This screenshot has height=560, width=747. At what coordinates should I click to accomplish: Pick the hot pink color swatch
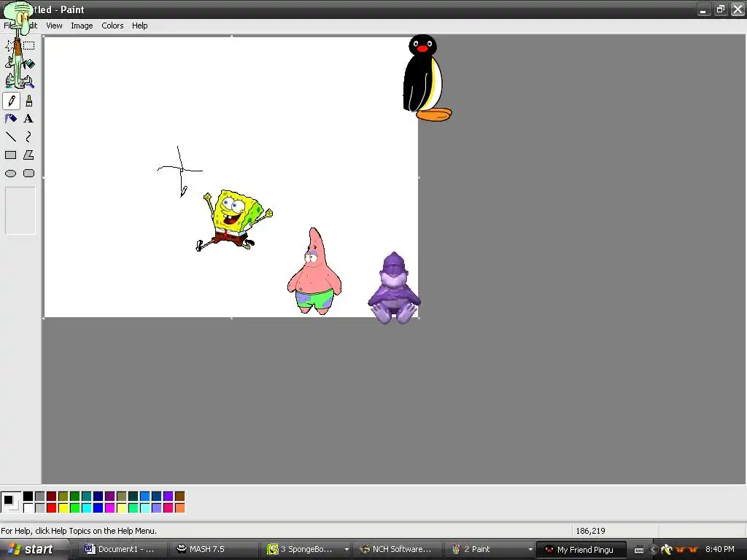[x=169, y=508]
